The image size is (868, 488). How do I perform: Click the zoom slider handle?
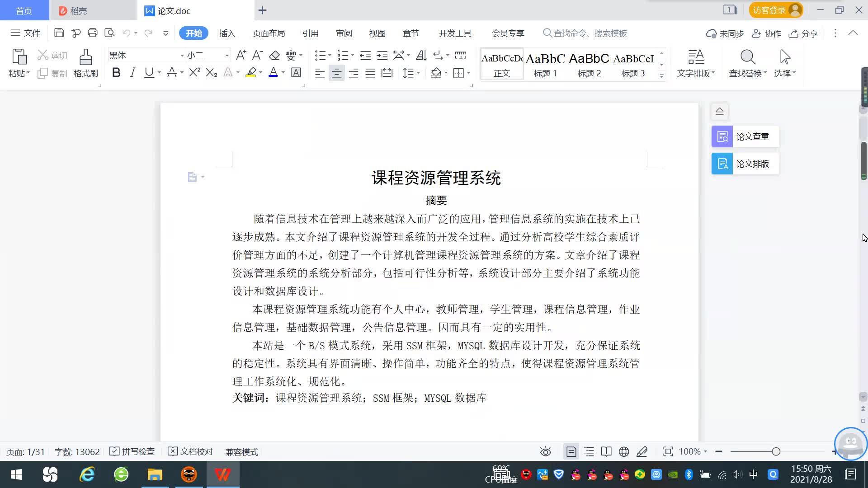pyautogui.click(x=776, y=452)
